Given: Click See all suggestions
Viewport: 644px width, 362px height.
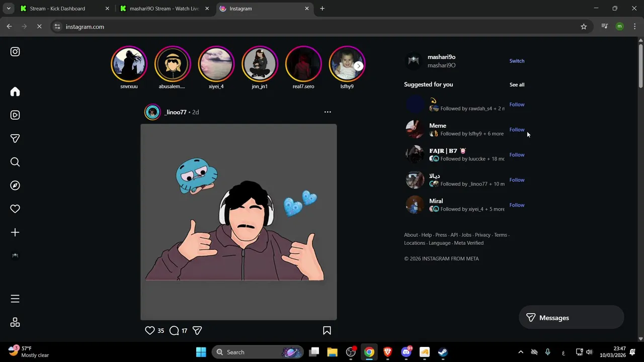Looking at the screenshot, I should [x=517, y=84].
